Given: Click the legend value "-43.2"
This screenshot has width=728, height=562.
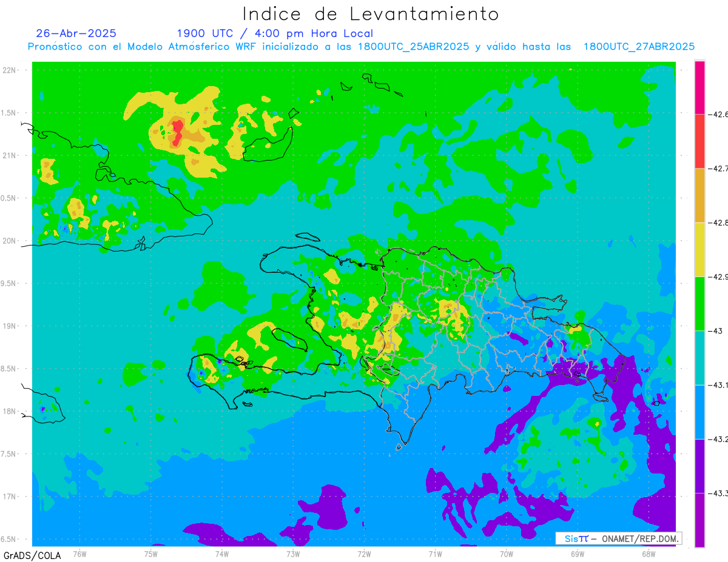Looking at the screenshot, I should click(x=718, y=439).
